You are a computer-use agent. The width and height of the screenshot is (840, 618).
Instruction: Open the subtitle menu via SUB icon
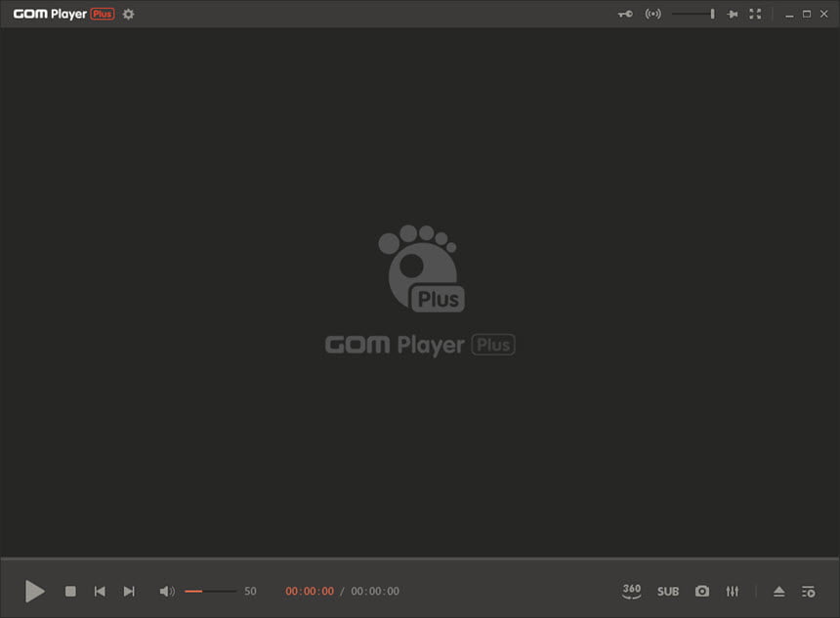point(667,591)
